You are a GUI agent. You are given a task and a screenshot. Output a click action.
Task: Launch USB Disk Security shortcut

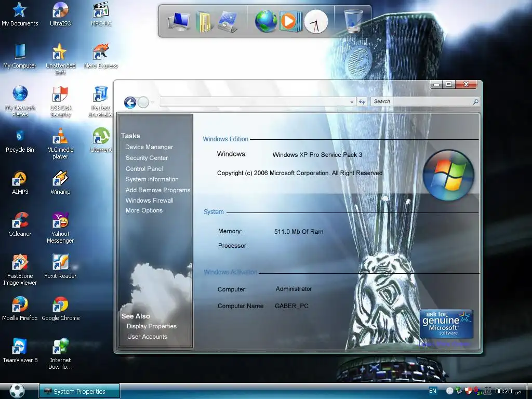tap(60, 101)
